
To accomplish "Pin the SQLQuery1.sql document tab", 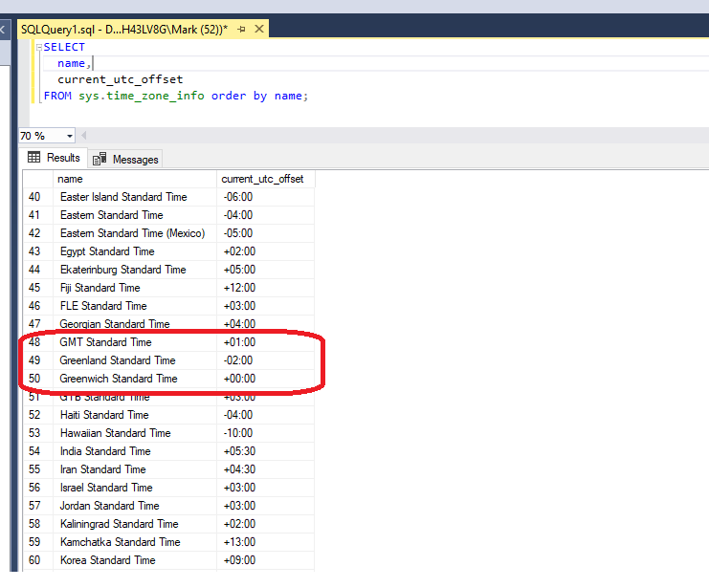I will [239, 30].
